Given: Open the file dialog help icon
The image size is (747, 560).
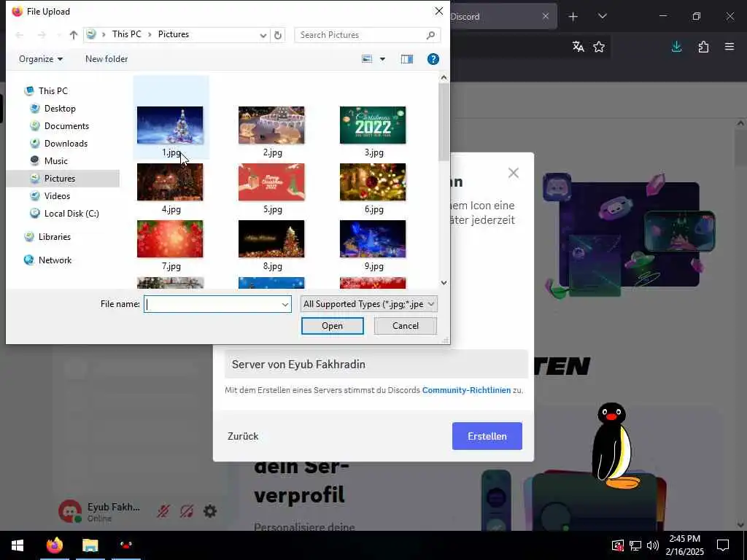Looking at the screenshot, I should [x=433, y=59].
